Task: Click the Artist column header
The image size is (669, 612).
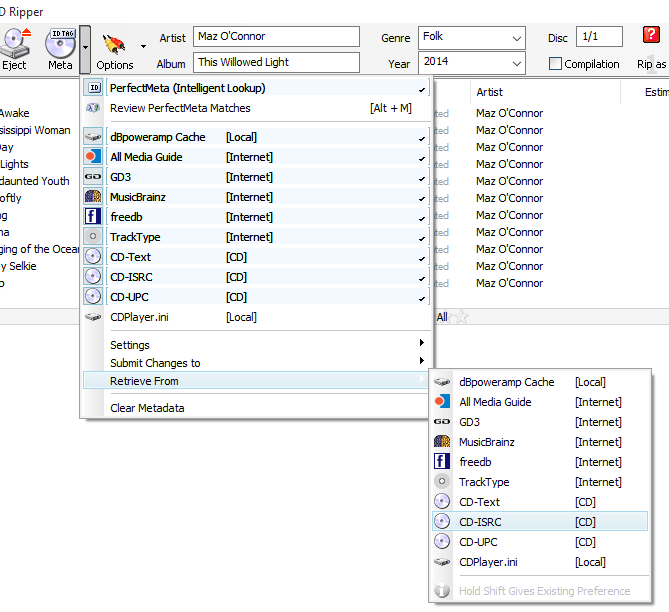Action: tap(490, 92)
